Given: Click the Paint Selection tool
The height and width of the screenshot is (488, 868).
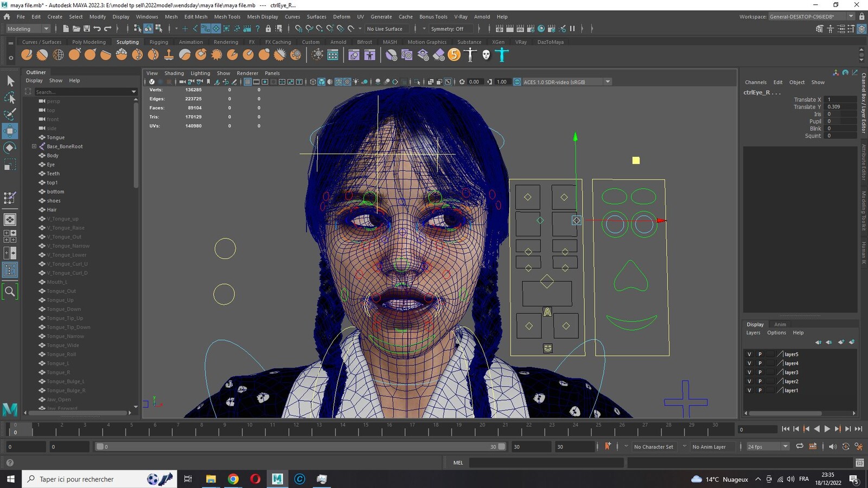Looking at the screenshot, I should point(10,114).
